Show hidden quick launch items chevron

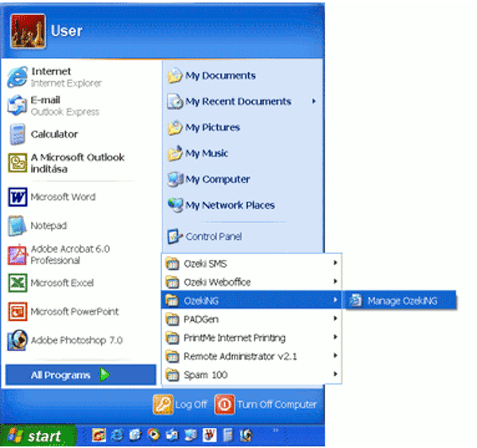[x=276, y=430]
